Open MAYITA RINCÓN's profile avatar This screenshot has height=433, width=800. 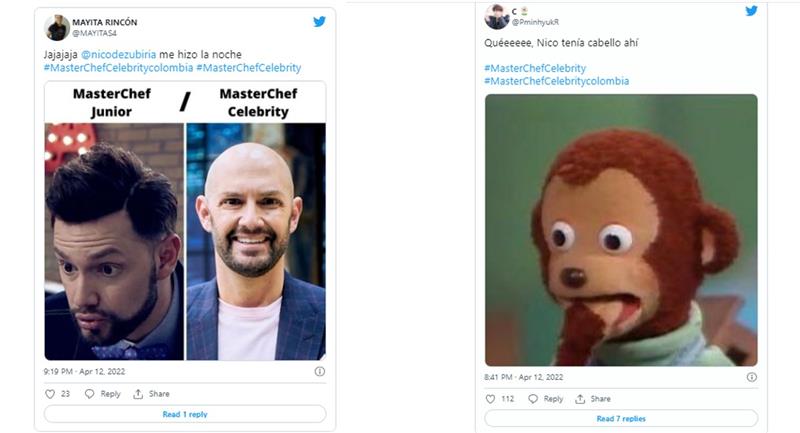point(57,28)
